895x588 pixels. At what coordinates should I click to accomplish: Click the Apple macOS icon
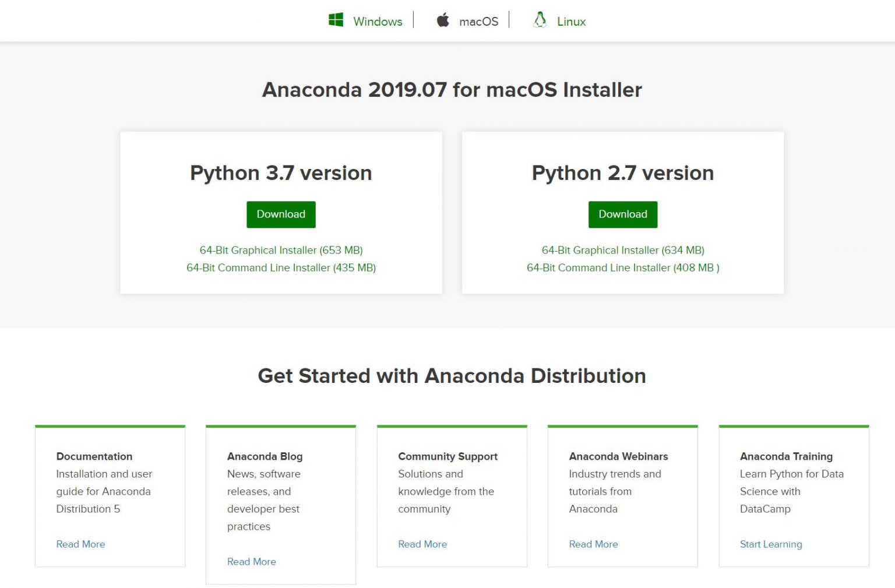point(443,19)
